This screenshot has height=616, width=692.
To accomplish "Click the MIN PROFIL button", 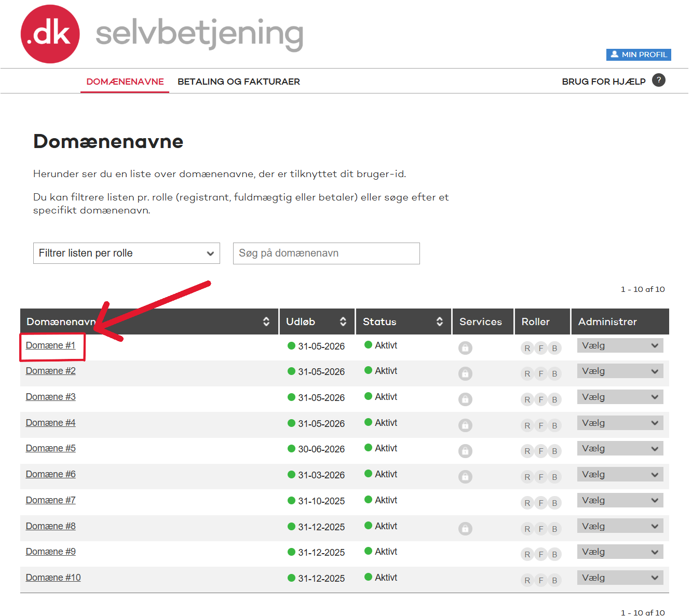I will coord(639,55).
